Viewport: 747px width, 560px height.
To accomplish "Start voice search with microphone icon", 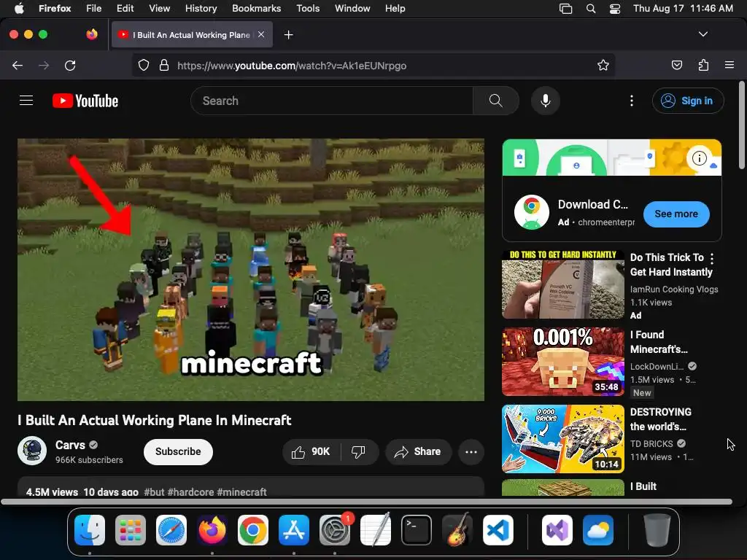I will (x=546, y=101).
